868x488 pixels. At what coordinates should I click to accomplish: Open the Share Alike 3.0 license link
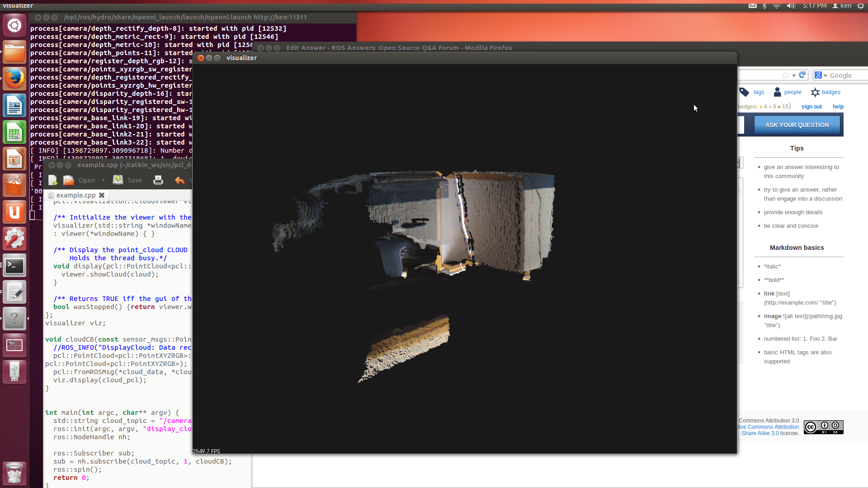pos(760,433)
